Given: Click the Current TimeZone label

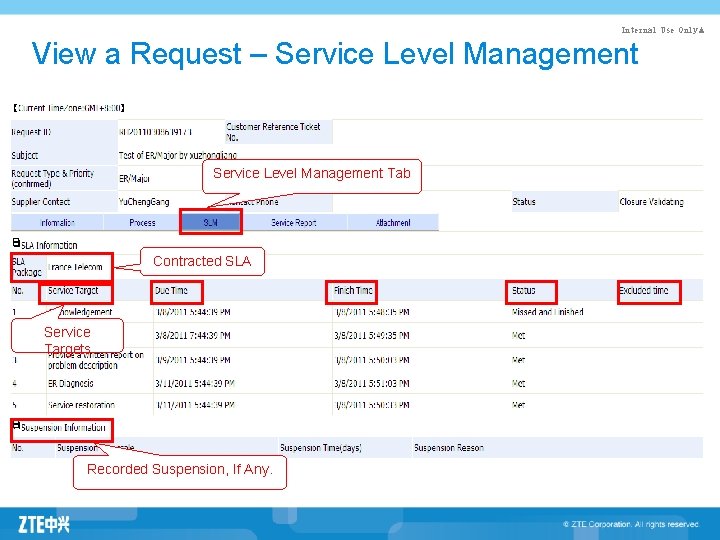Looking at the screenshot, I should coord(68,108).
